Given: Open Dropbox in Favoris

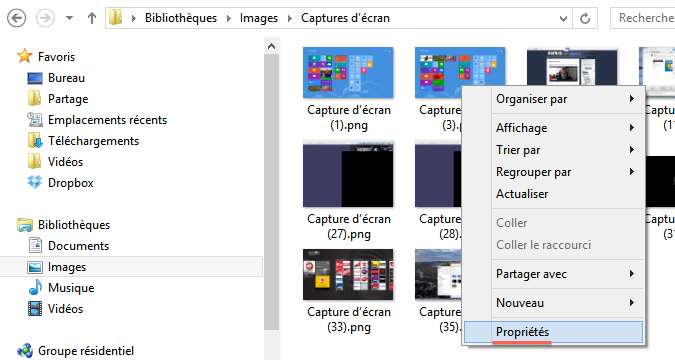Looking at the screenshot, I should click(x=71, y=183).
